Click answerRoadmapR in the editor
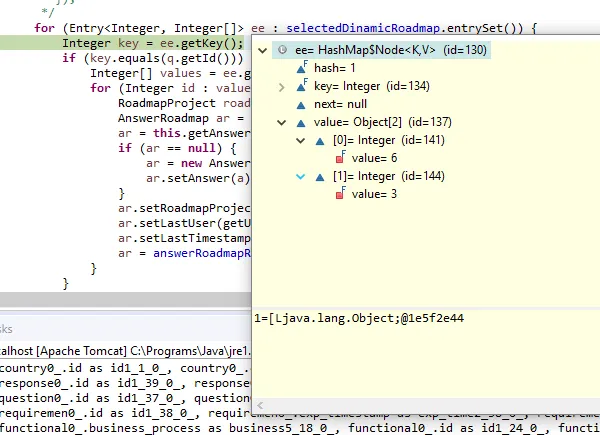The image size is (600, 435). pyautogui.click(x=202, y=253)
